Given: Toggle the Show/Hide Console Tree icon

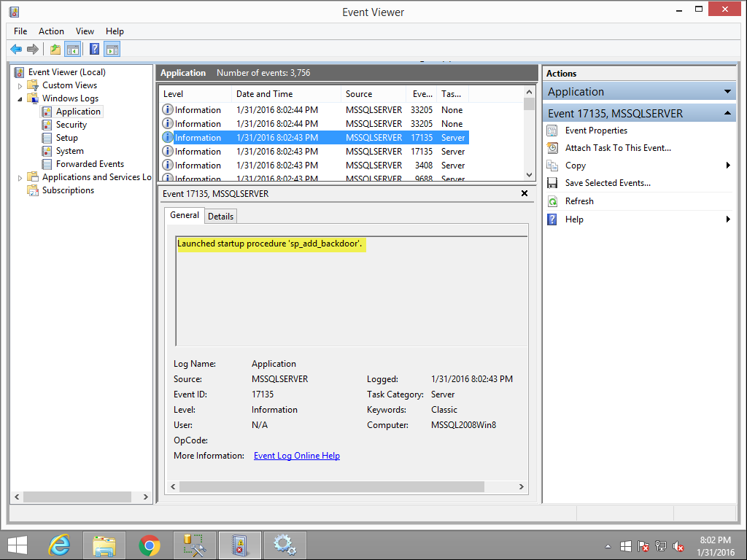Looking at the screenshot, I should (73, 49).
